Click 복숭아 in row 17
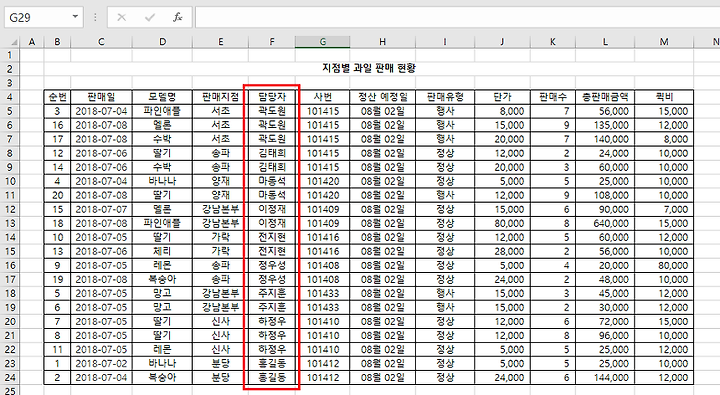 163,279
